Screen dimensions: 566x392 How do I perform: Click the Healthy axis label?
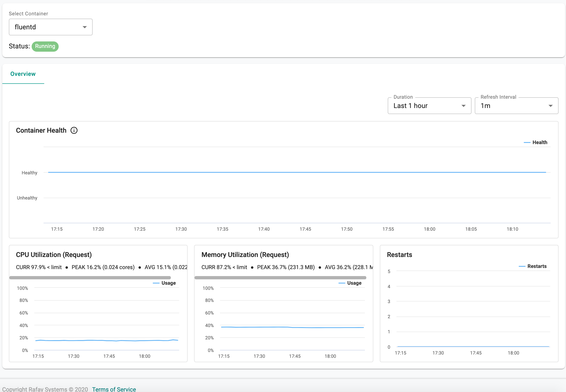(x=30, y=173)
